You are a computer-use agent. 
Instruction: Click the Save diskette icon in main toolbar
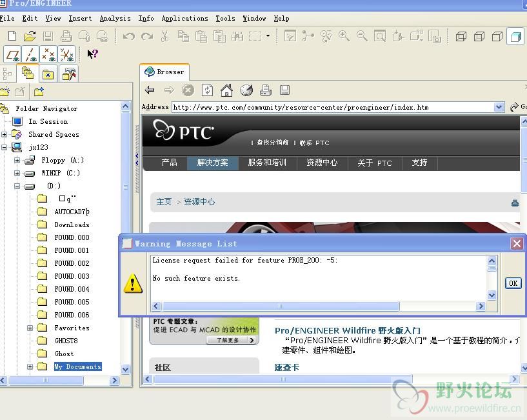[x=48, y=36]
